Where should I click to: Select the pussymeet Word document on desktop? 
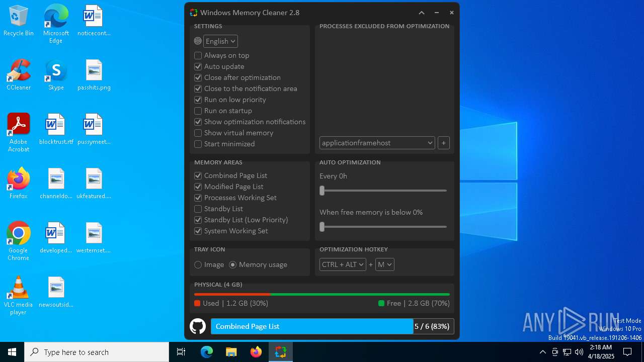[x=94, y=129]
